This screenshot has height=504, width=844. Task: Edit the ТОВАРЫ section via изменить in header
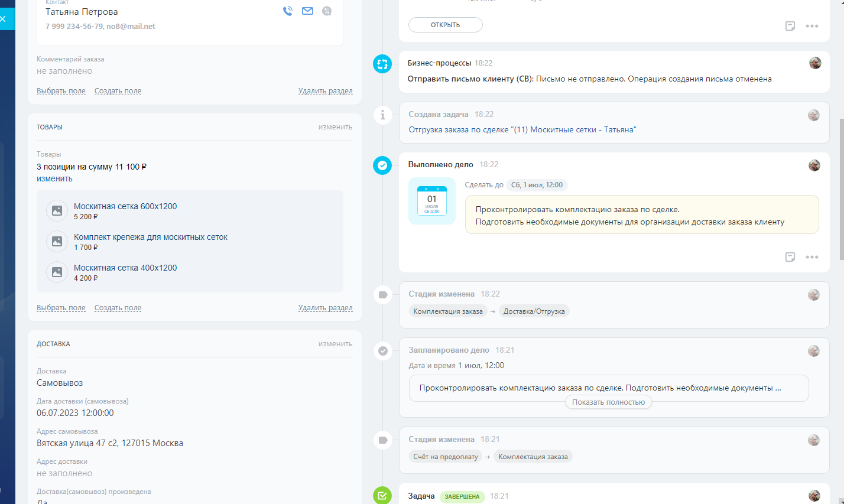pyautogui.click(x=335, y=127)
